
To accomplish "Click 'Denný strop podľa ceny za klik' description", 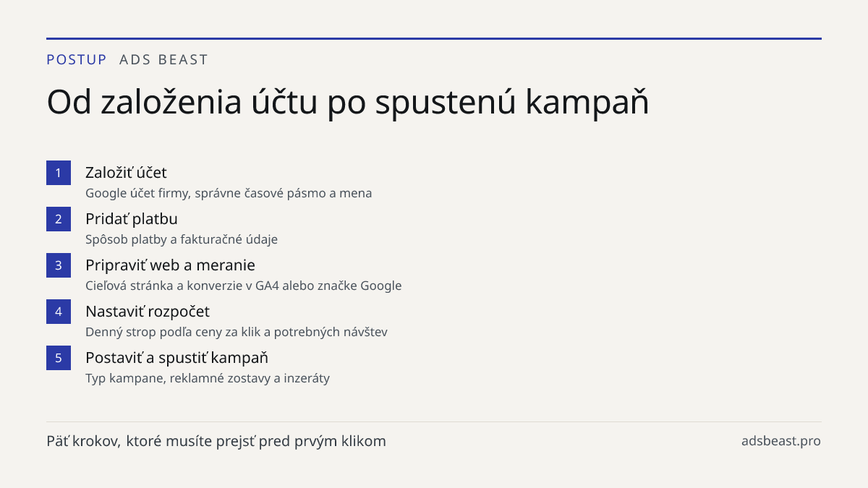I will coord(237,332).
